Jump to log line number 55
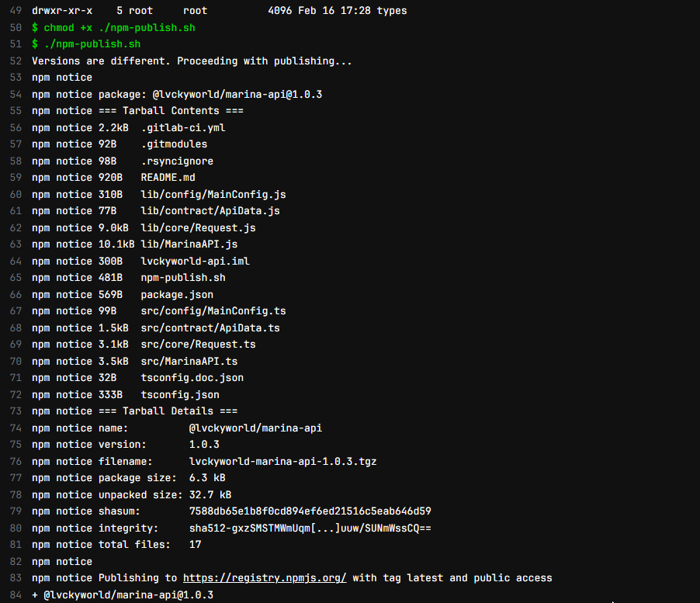This screenshot has width=700, height=603. point(16,111)
